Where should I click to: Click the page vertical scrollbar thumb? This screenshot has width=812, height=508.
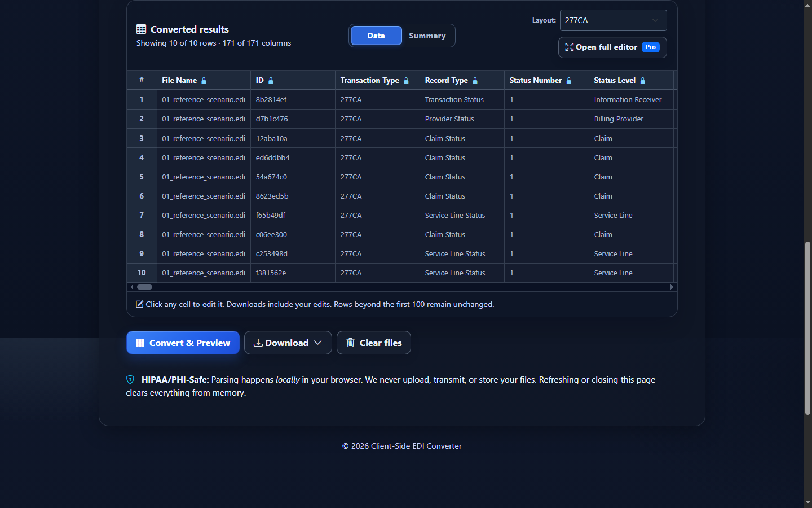point(808,329)
